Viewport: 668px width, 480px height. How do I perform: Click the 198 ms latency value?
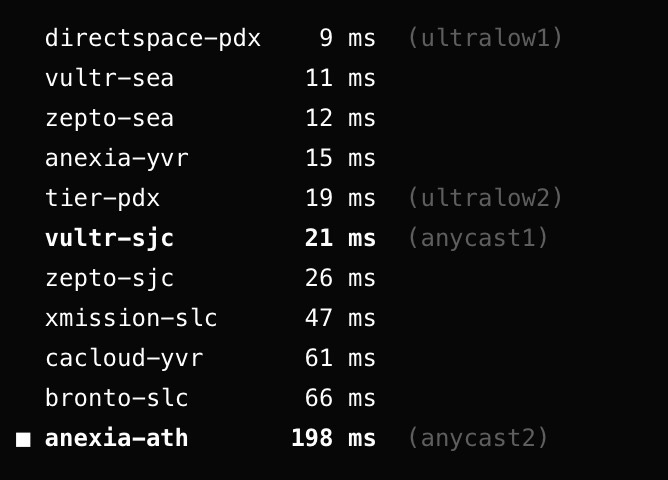pyautogui.click(x=333, y=438)
